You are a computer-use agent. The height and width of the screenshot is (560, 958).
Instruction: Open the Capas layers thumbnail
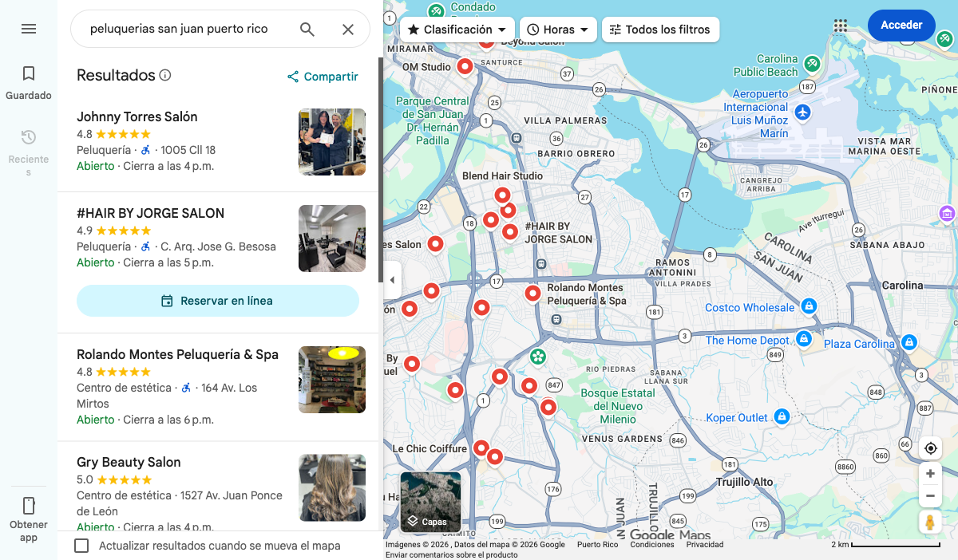coord(430,502)
